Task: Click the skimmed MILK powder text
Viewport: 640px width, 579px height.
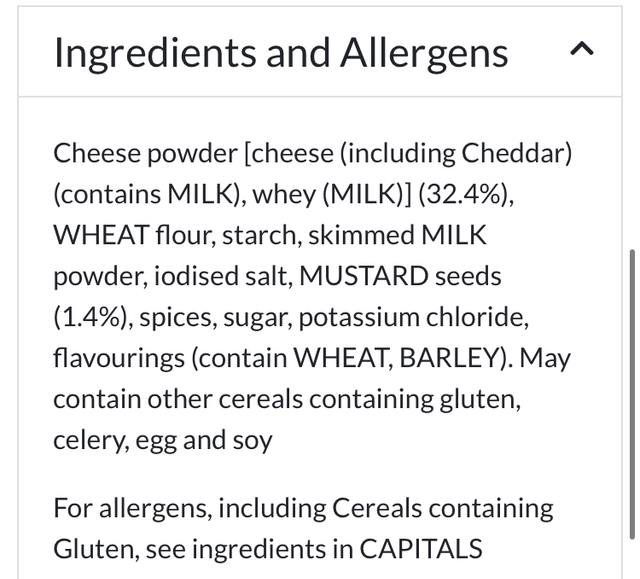Action: [x=397, y=235]
